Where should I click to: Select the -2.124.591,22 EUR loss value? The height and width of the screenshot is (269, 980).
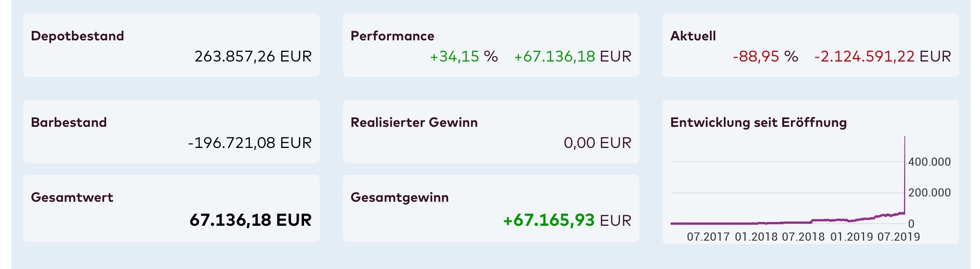[x=882, y=57]
